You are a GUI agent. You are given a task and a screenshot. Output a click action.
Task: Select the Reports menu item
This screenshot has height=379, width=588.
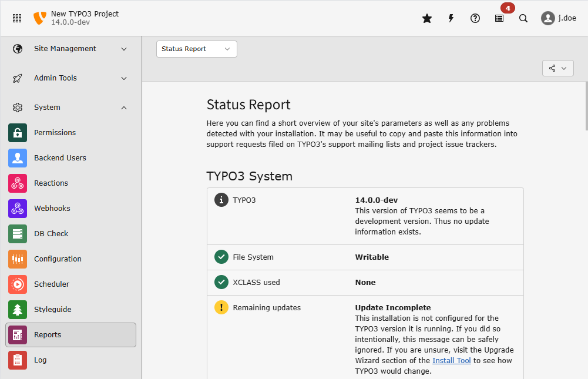click(70, 335)
